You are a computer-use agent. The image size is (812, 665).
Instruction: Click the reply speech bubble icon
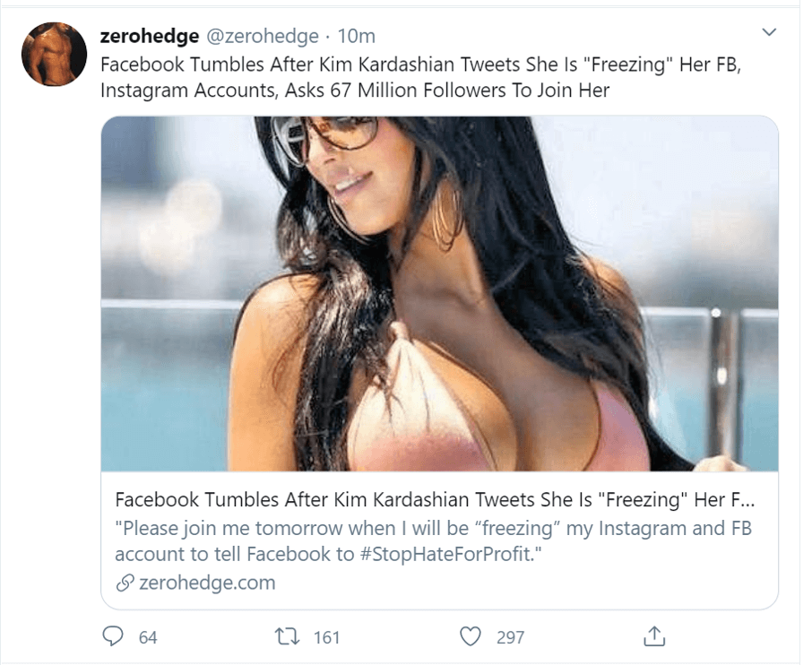coord(112,636)
